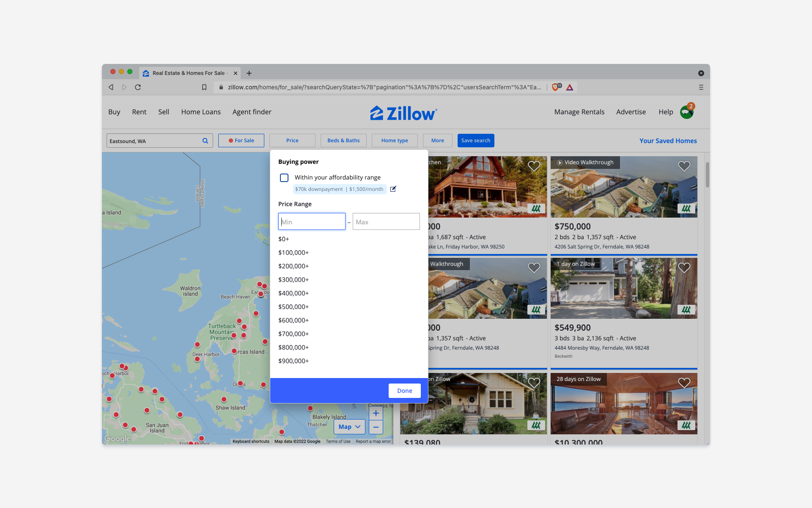
Task: Open the More filters dropdown
Action: coord(438,141)
